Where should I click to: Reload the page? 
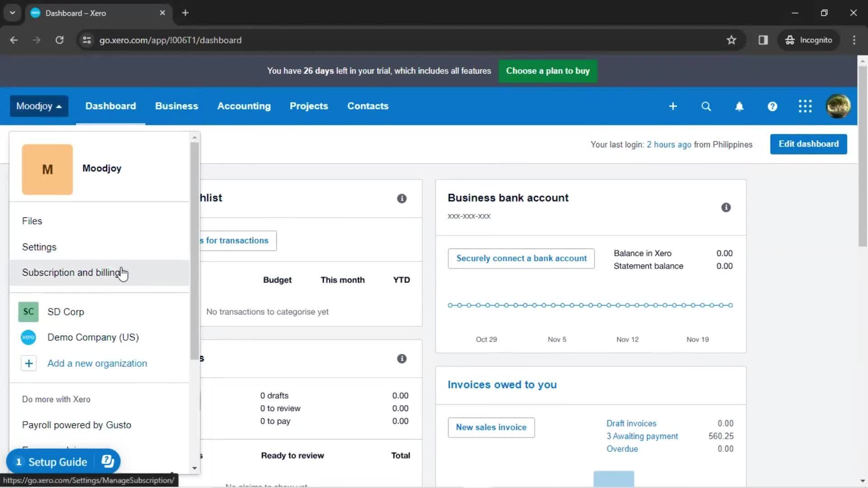pyautogui.click(x=59, y=40)
